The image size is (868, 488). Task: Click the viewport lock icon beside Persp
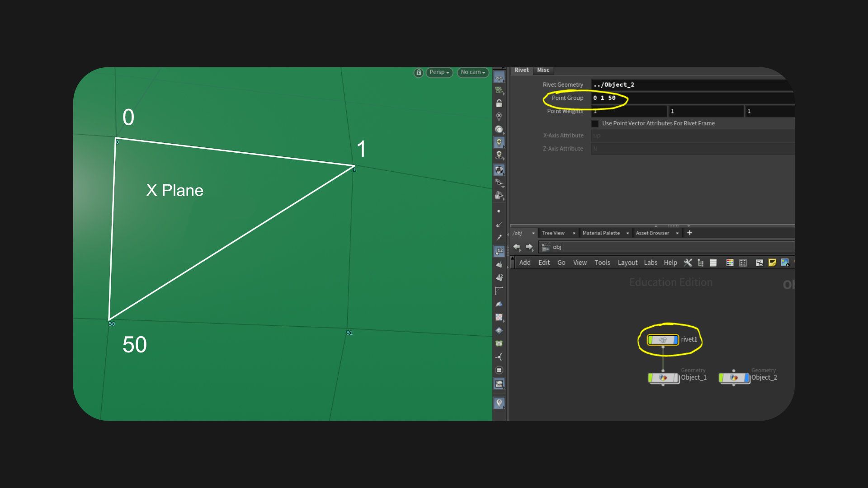(419, 72)
